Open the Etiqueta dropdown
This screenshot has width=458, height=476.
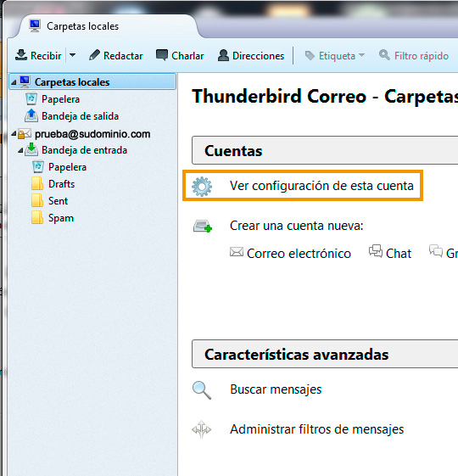tap(335, 55)
